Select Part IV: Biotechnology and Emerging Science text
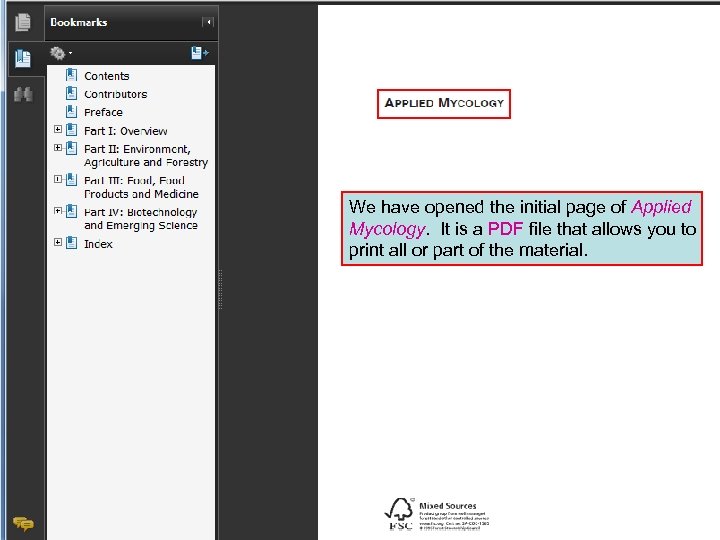Screen dimensions: 720x540 tap(141, 219)
